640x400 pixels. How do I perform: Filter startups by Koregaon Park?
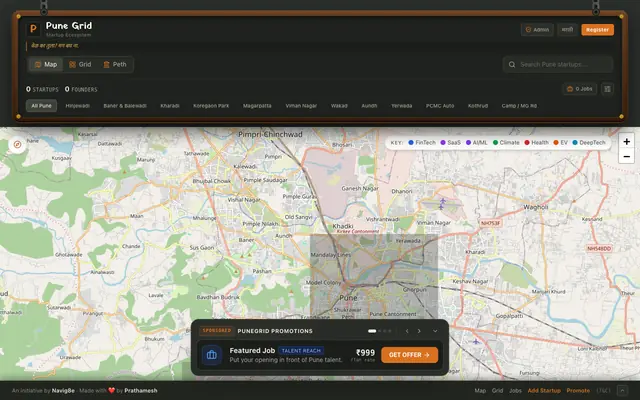211,106
